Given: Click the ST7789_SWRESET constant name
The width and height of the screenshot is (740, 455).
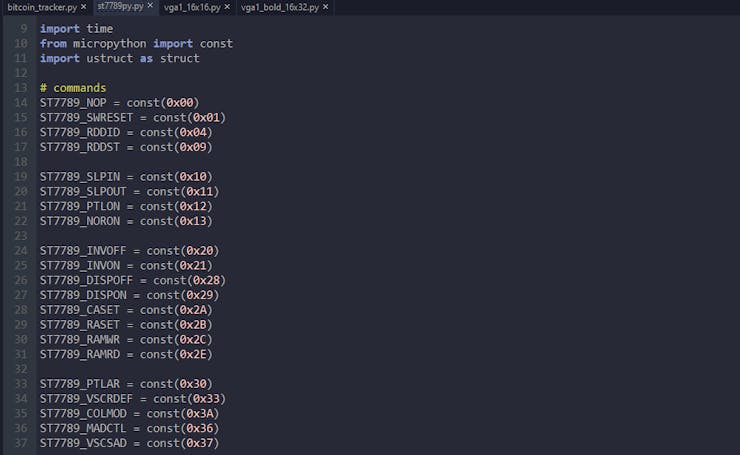Looking at the screenshot, I should (x=86, y=118).
